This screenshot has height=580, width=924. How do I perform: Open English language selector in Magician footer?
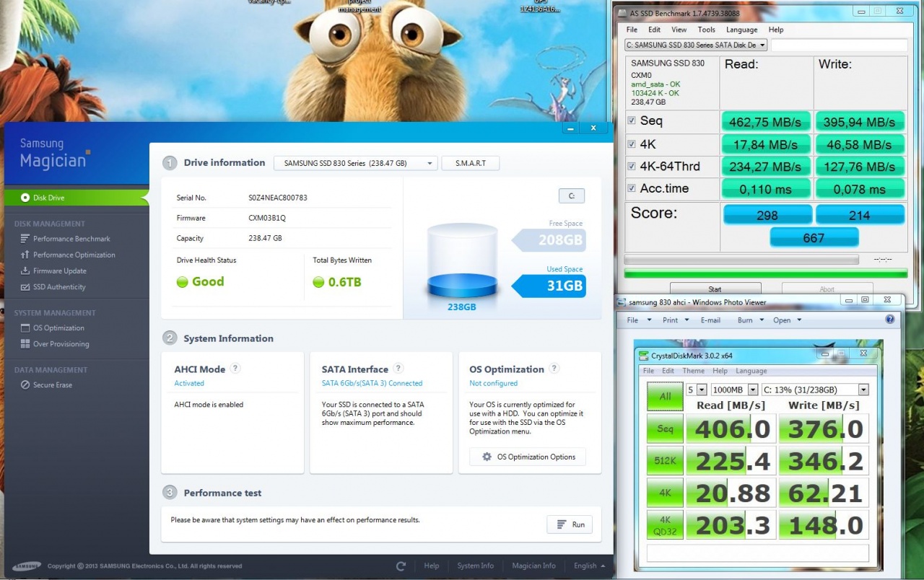tap(589, 566)
